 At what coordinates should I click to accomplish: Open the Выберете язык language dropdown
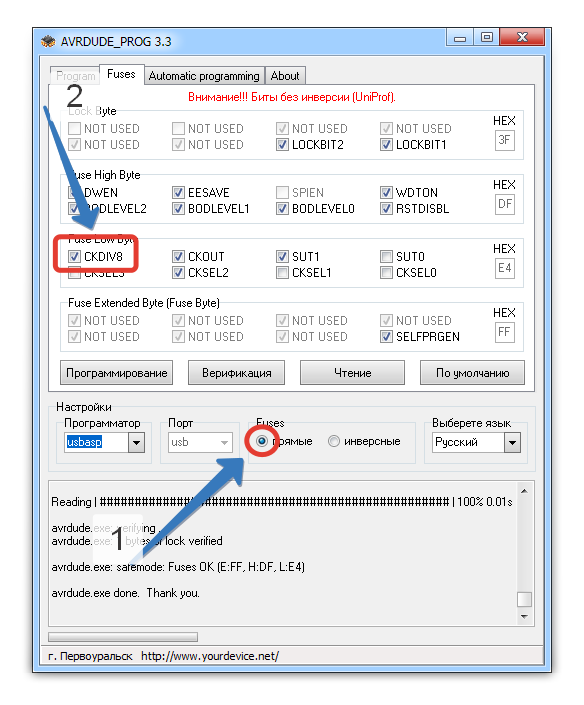coord(477,442)
